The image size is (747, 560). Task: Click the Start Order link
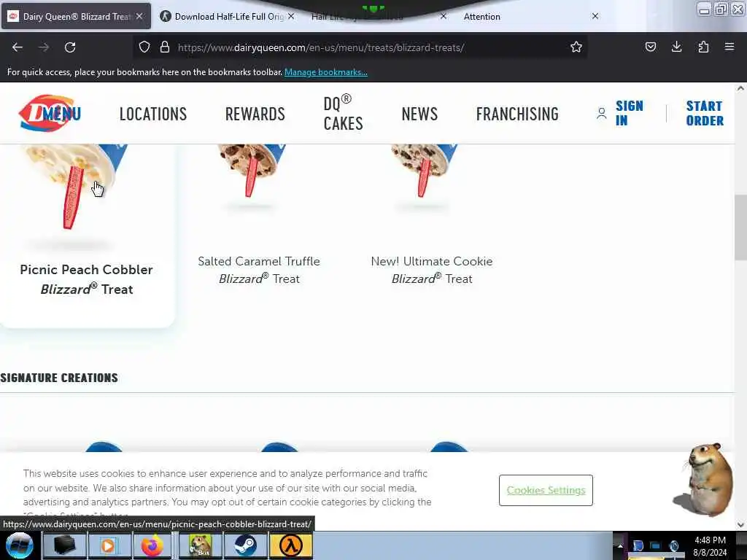point(705,113)
